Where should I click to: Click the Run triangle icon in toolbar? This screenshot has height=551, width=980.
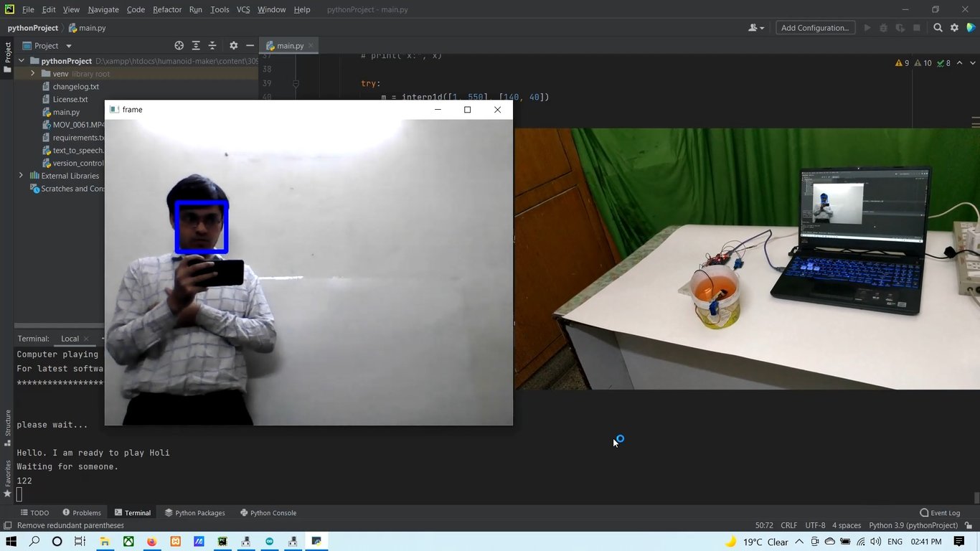867,28
